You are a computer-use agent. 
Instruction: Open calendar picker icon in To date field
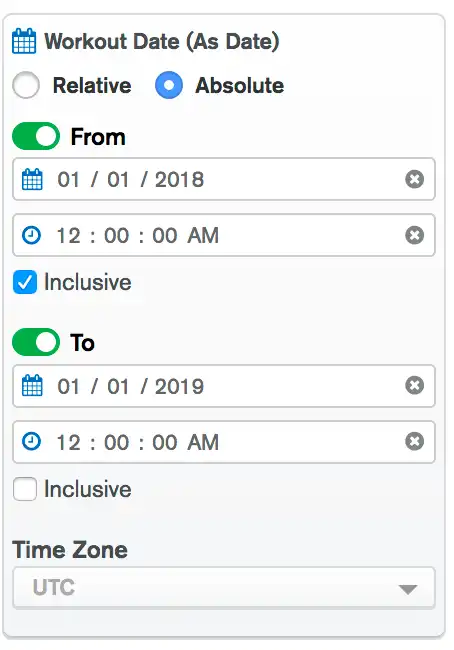32,386
